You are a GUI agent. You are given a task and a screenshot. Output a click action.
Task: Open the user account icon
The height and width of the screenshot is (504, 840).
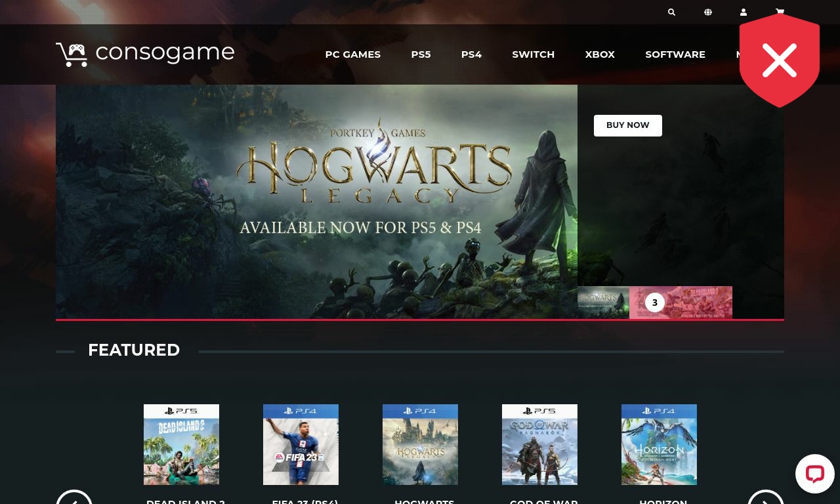tap(744, 12)
